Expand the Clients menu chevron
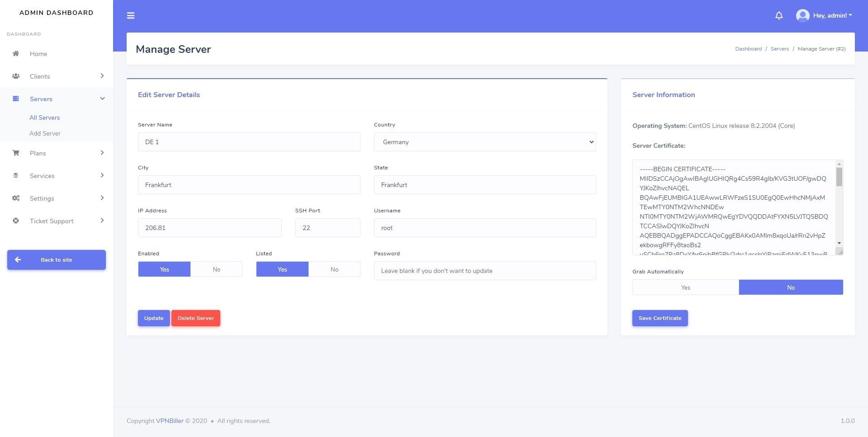This screenshot has width=868, height=437. coord(102,76)
